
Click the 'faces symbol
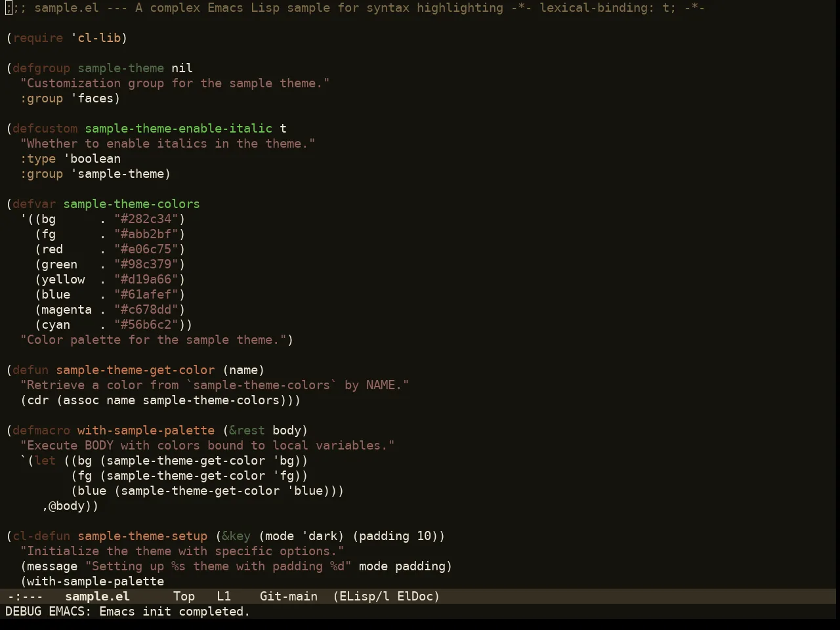coord(93,98)
